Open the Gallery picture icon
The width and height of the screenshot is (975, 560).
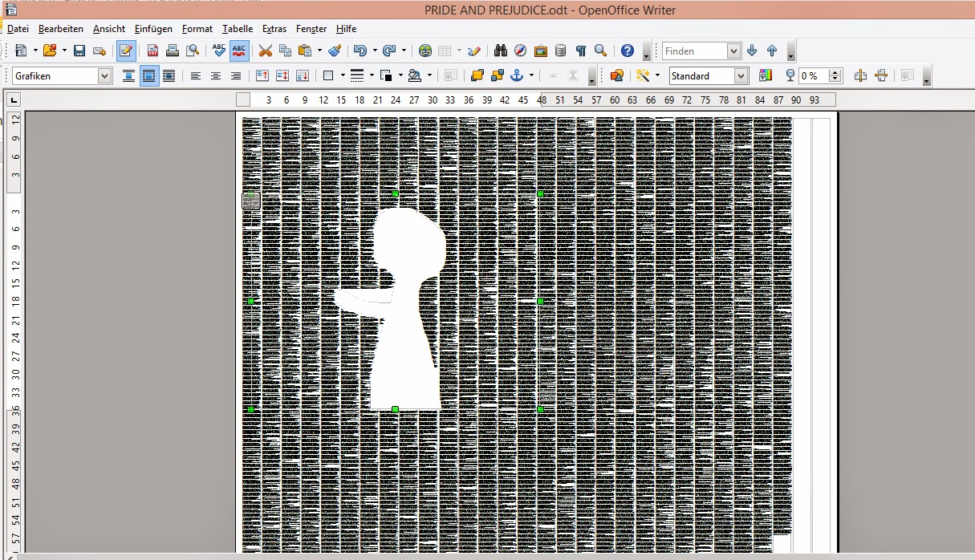[x=541, y=51]
